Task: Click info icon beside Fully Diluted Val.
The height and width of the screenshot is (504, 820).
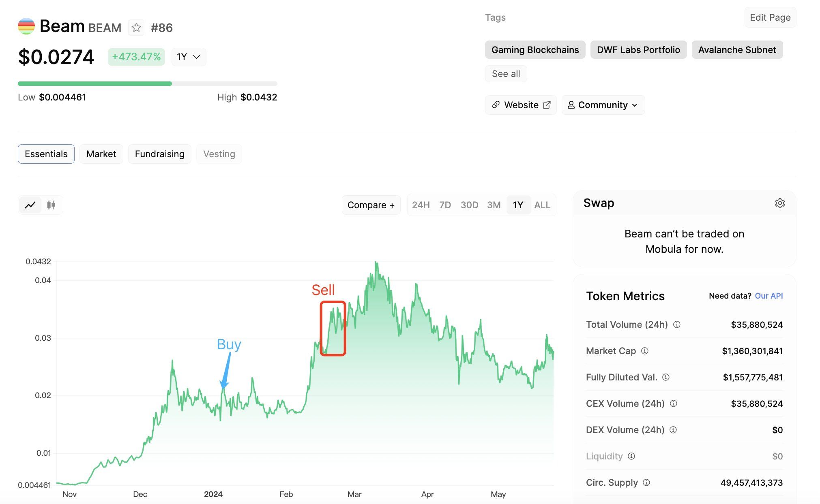Action: pyautogui.click(x=665, y=377)
